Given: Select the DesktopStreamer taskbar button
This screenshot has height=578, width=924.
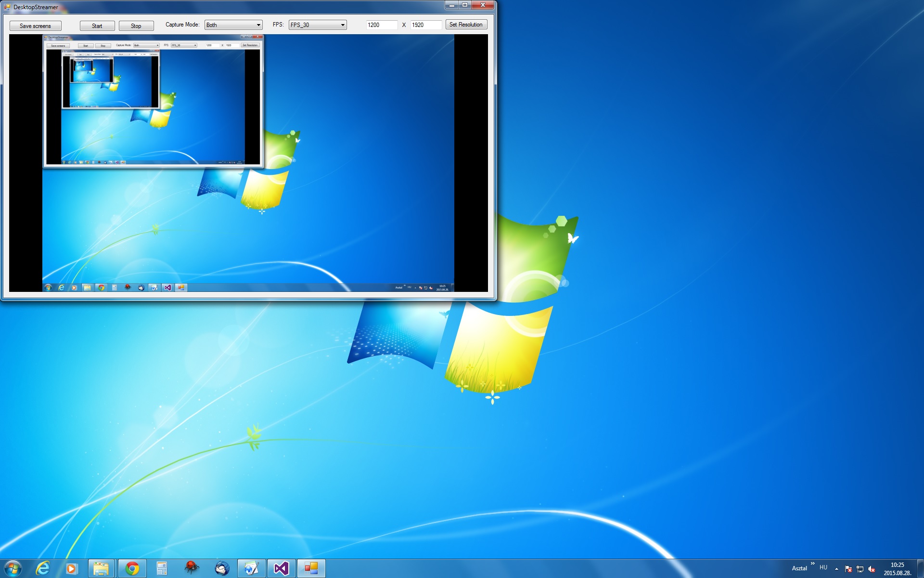Looking at the screenshot, I should (311, 568).
